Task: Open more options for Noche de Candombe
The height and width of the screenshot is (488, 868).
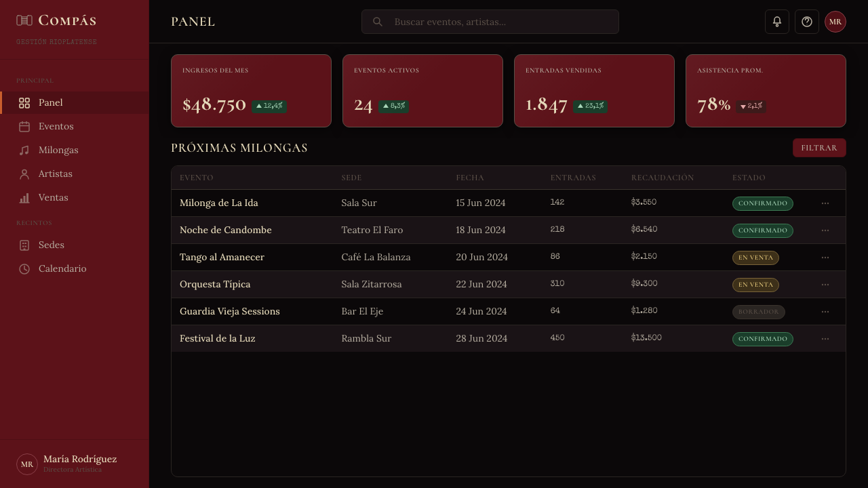Action: 825,230
